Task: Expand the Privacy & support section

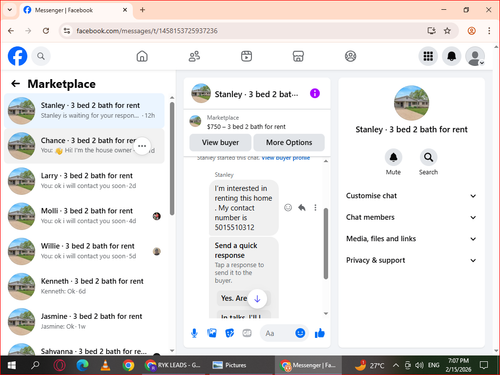Action: point(411,260)
